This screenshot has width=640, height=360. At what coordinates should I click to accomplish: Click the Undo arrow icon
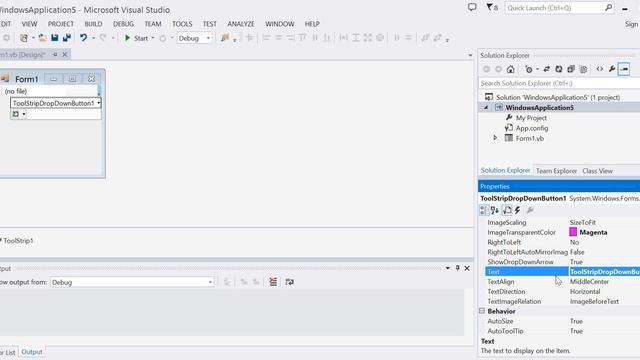[83, 38]
